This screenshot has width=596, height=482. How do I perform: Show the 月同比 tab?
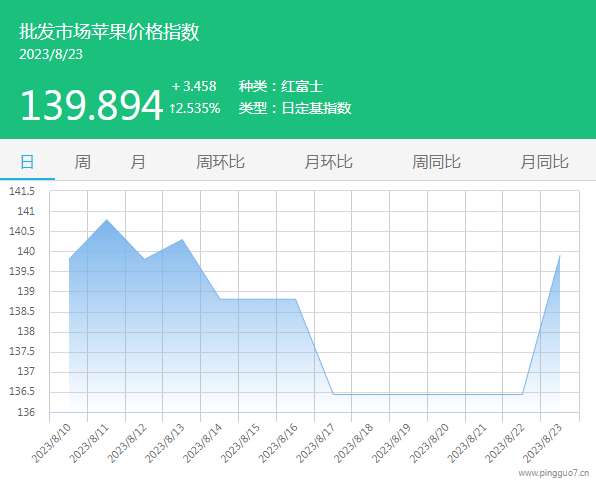[544, 162]
